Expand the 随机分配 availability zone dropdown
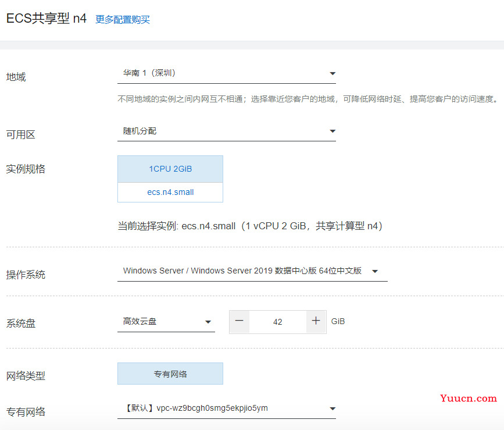Screen dimensions: 504x430 pos(221,131)
